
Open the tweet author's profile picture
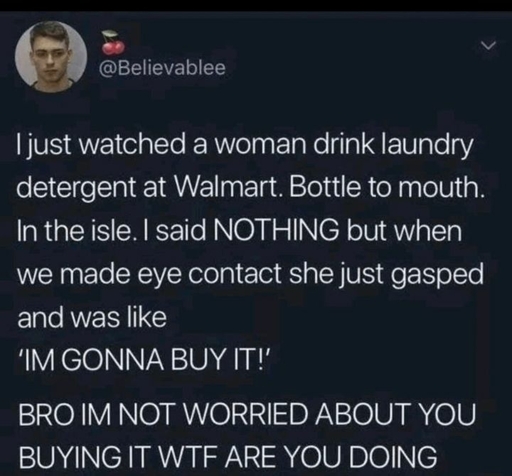click(x=51, y=57)
